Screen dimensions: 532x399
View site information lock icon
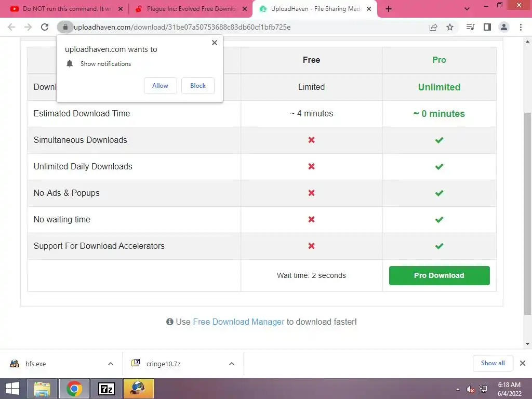tap(65, 27)
